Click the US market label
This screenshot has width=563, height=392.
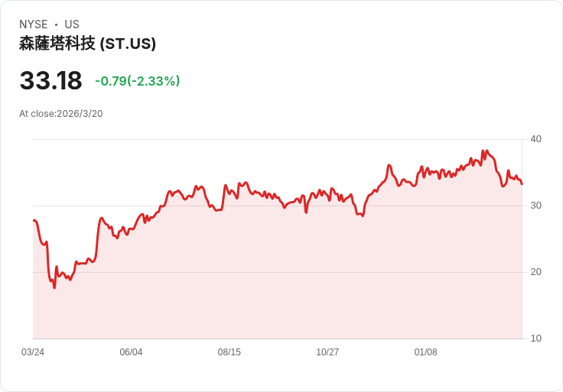[72, 24]
